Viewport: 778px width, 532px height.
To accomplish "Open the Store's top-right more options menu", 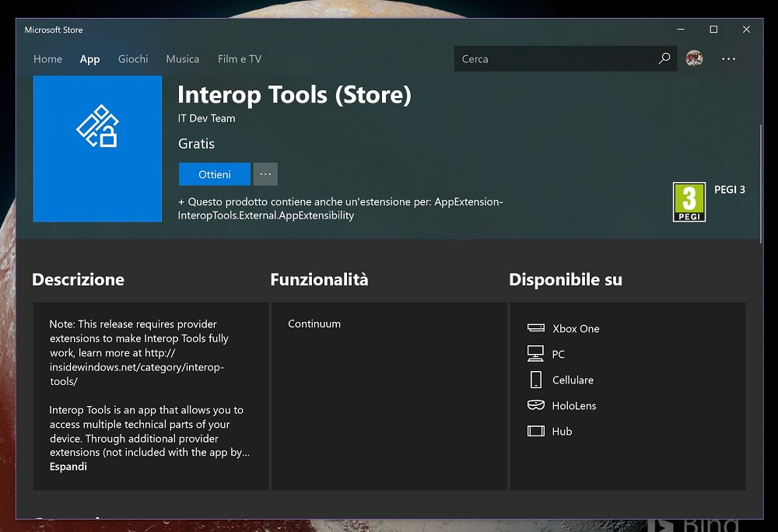I will pyautogui.click(x=728, y=58).
